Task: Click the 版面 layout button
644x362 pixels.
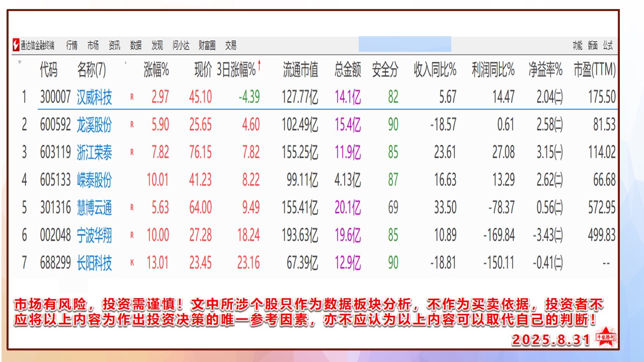Action: [x=593, y=46]
